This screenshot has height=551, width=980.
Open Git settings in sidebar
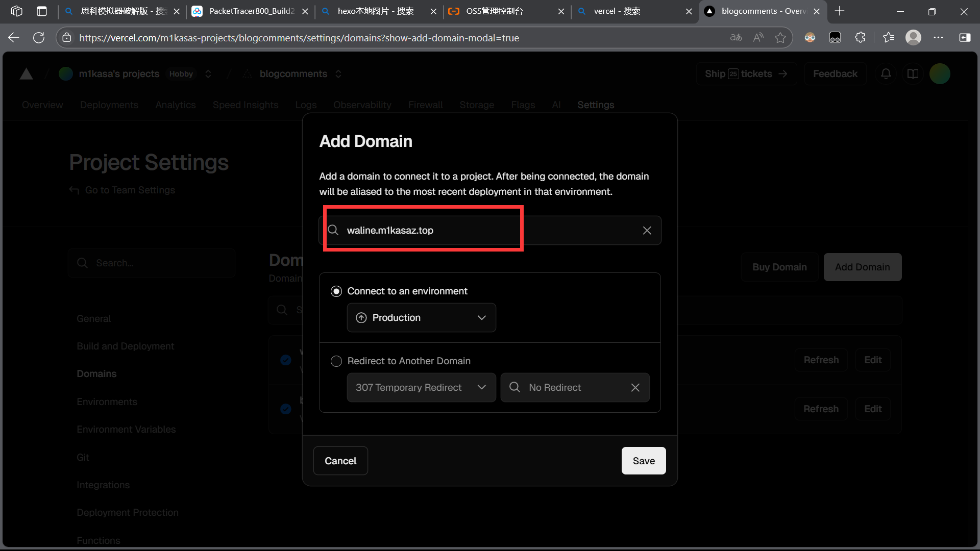(x=83, y=458)
